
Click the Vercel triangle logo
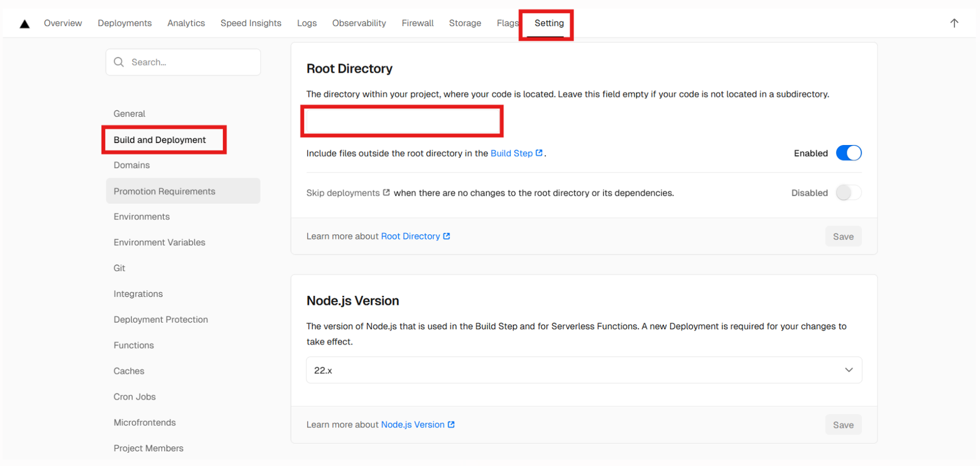click(24, 24)
